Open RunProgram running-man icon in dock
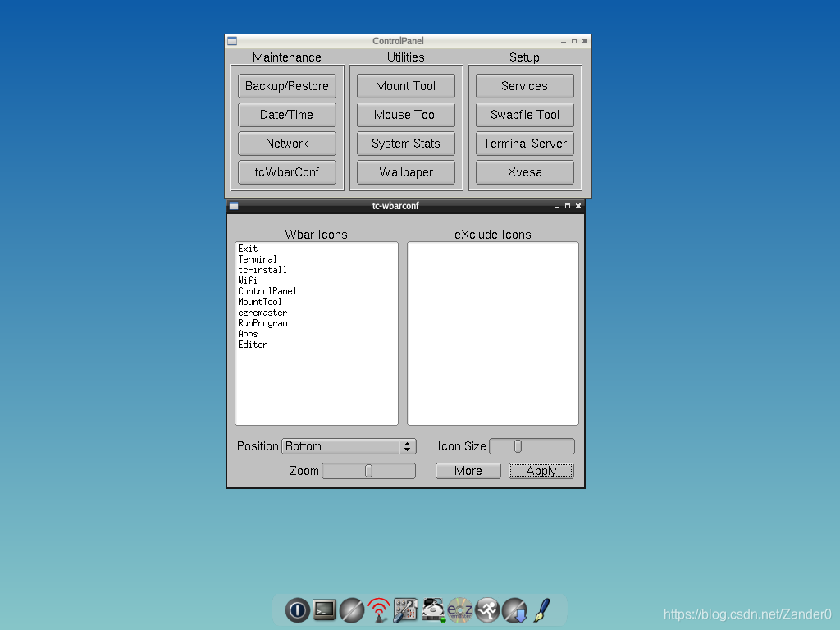The height and width of the screenshot is (630, 840). tap(487, 610)
